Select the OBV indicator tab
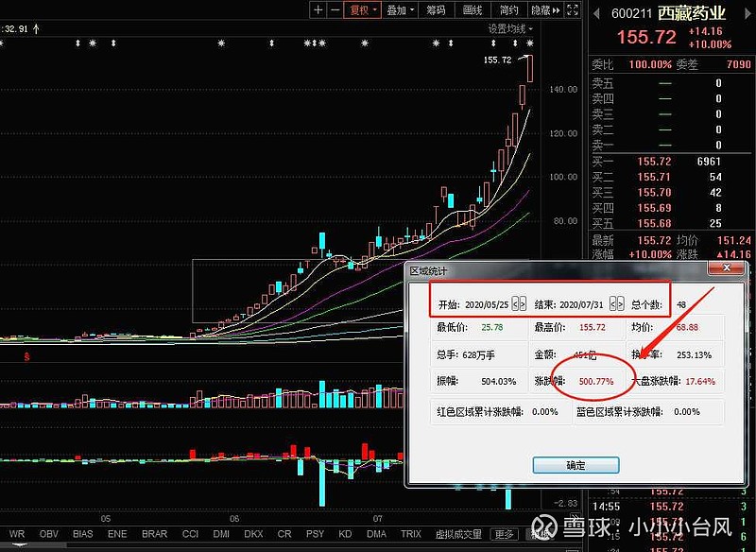 (x=49, y=534)
